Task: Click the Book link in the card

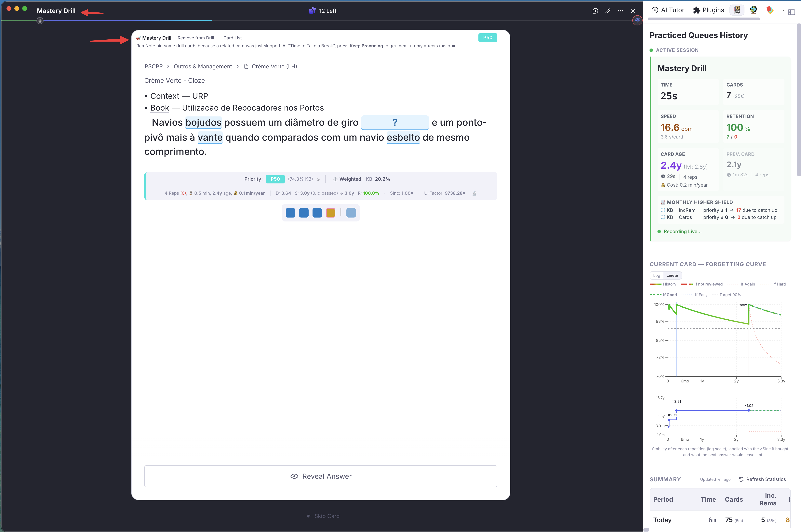Action: point(160,108)
